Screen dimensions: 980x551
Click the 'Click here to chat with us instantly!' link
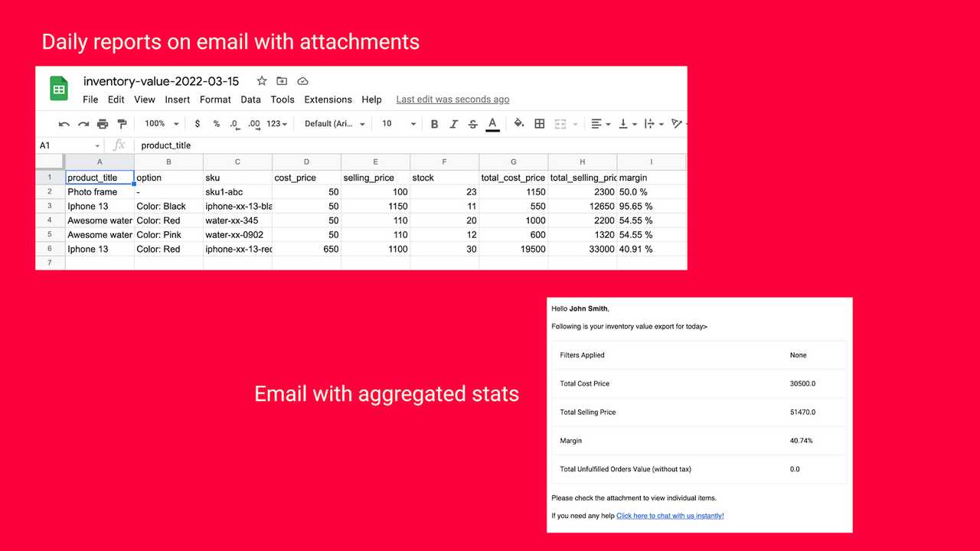point(670,516)
